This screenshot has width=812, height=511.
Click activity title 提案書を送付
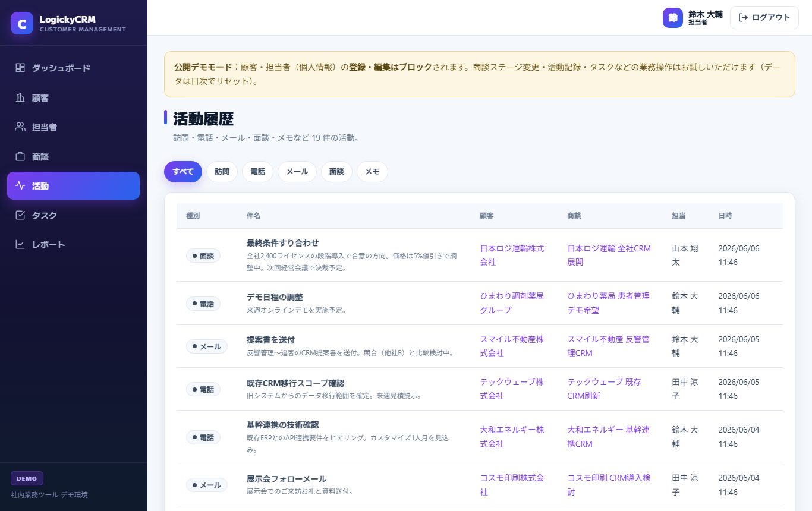tap(270, 340)
